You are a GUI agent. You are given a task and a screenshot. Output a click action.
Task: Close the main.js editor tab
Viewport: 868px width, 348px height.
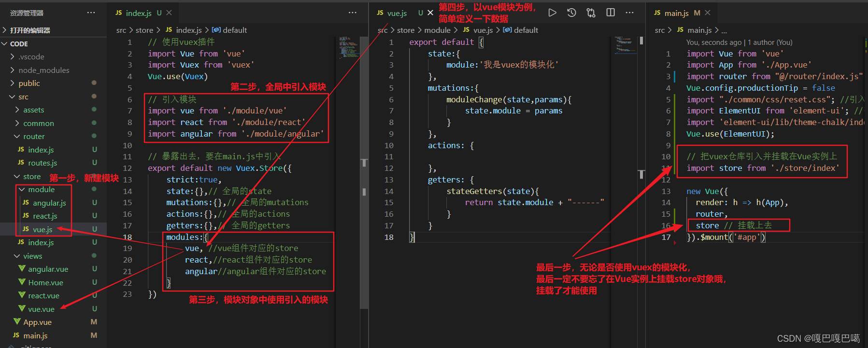pyautogui.click(x=708, y=13)
